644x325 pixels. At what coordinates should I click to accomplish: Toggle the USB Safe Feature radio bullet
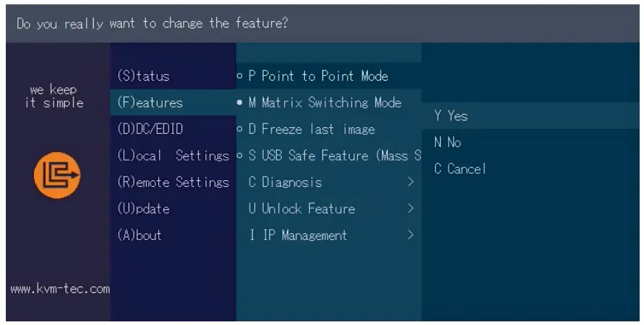[240, 156]
